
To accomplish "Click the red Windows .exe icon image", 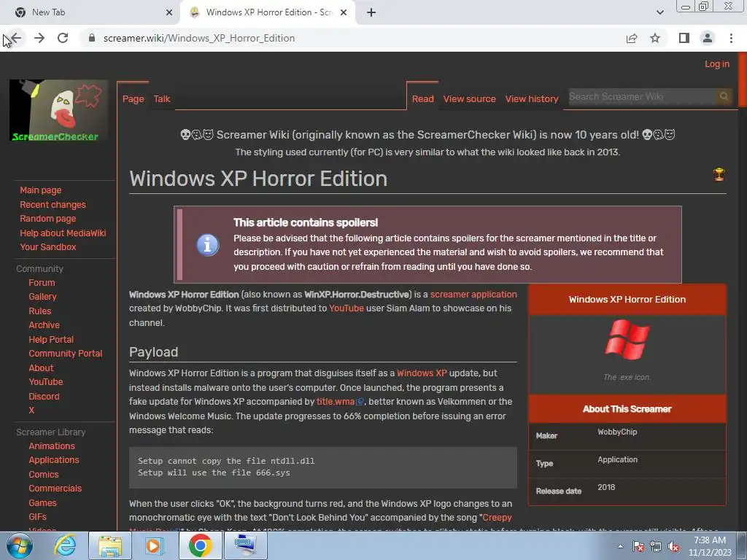I will (x=627, y=339).
